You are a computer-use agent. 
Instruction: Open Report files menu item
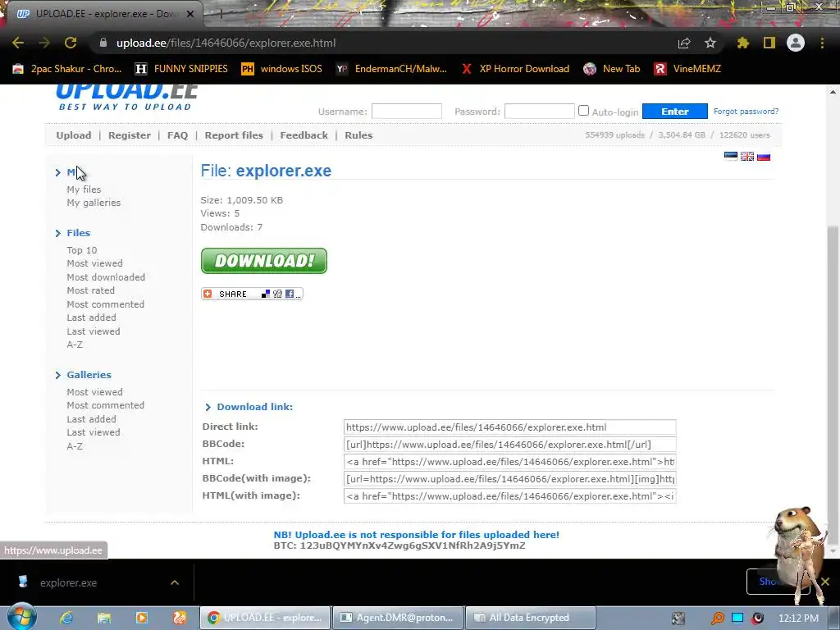coord(234,135)
